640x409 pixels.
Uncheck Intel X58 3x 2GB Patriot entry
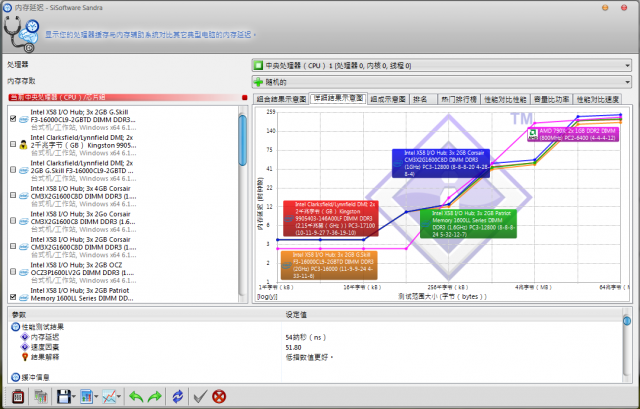pos(13,297)
